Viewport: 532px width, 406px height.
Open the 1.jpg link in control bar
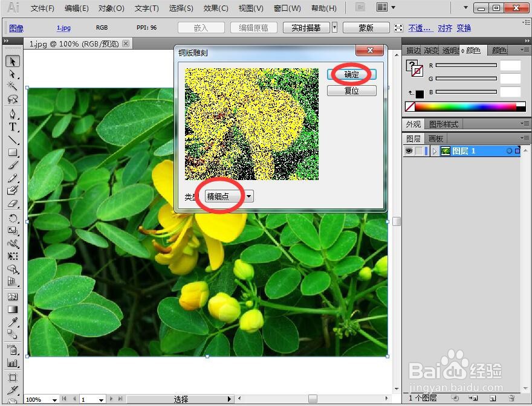[x=63, y=28]
